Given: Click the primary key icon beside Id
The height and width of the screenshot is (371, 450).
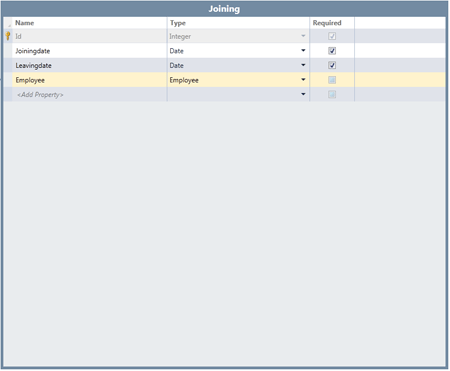Looking at the screenshot, I should 8,36.
